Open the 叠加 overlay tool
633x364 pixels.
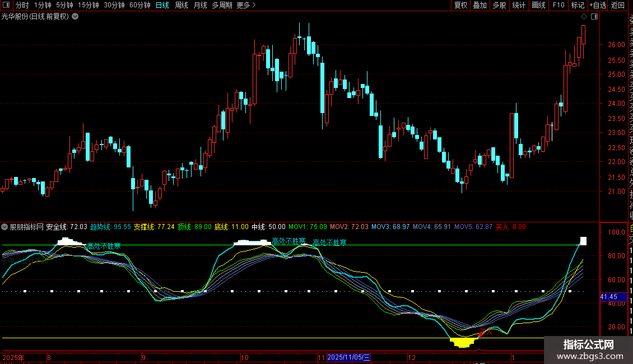point(480,6)
